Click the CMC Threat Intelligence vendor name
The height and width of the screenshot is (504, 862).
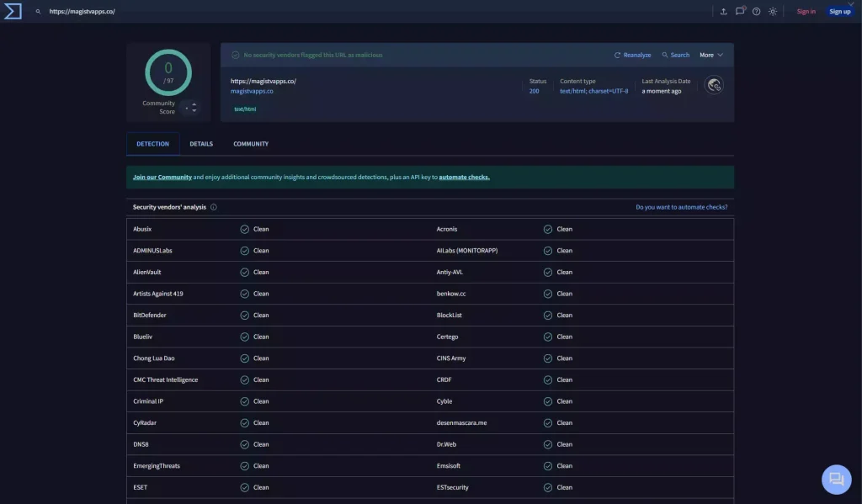tap(166, 379)
